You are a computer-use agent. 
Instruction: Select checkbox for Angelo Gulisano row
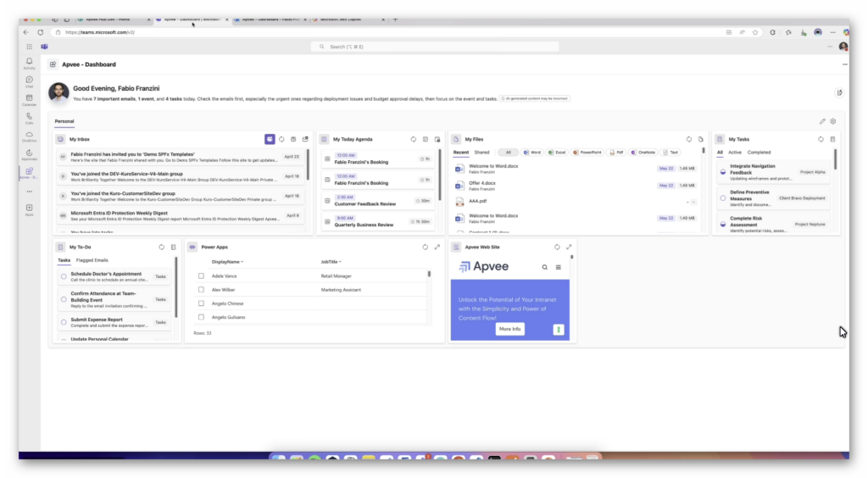coord(201,318)
